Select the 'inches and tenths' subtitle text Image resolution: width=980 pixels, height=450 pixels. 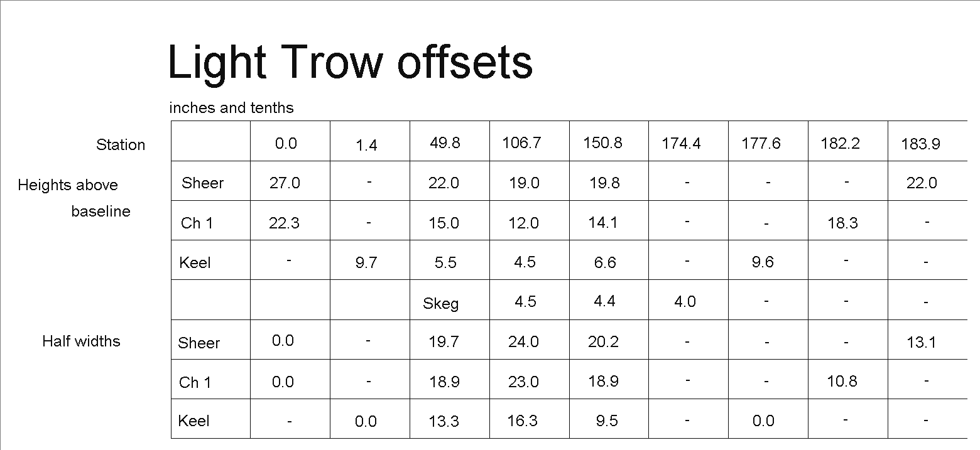coord(231,108)
